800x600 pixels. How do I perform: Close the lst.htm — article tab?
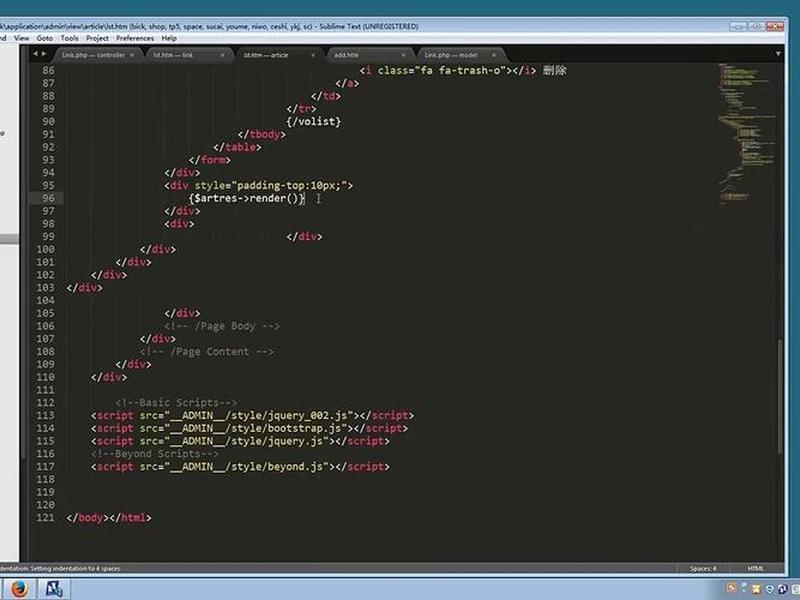[313, 55]
